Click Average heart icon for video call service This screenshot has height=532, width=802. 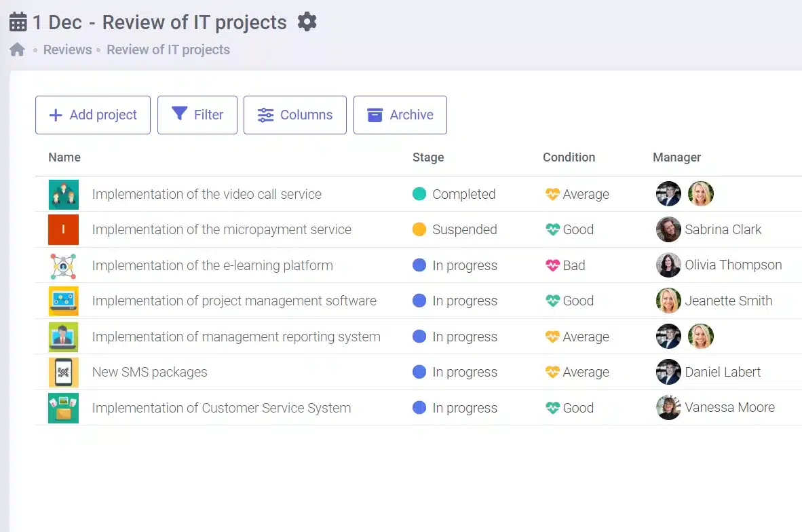pyautogui.click(x=552, y=194)
